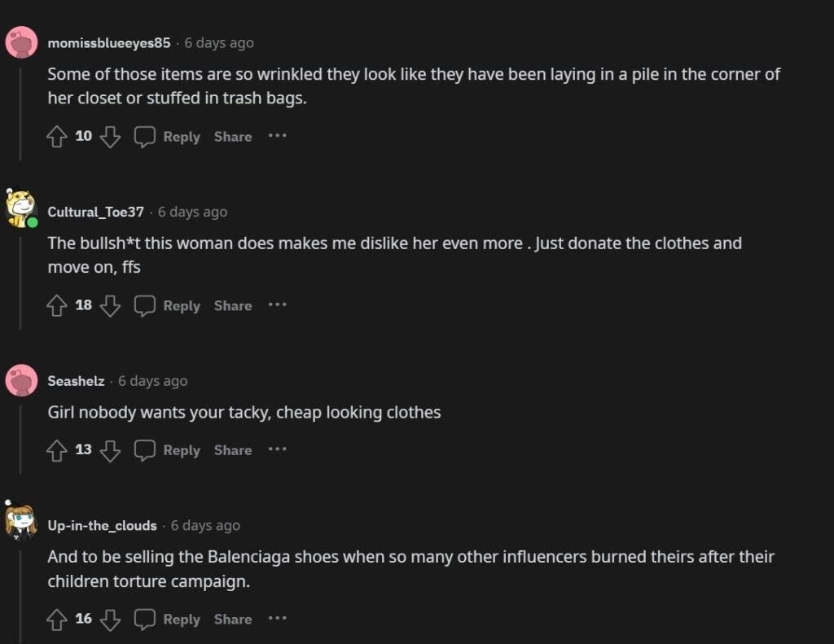This screenshot has height=644, width=834.
Task: Upvote Cultural_Toe37's comment
Action: (x=56, y=306)
